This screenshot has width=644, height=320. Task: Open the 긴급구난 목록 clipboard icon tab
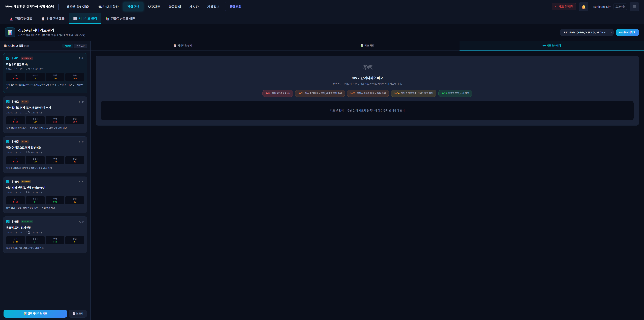tap(53, 19)
